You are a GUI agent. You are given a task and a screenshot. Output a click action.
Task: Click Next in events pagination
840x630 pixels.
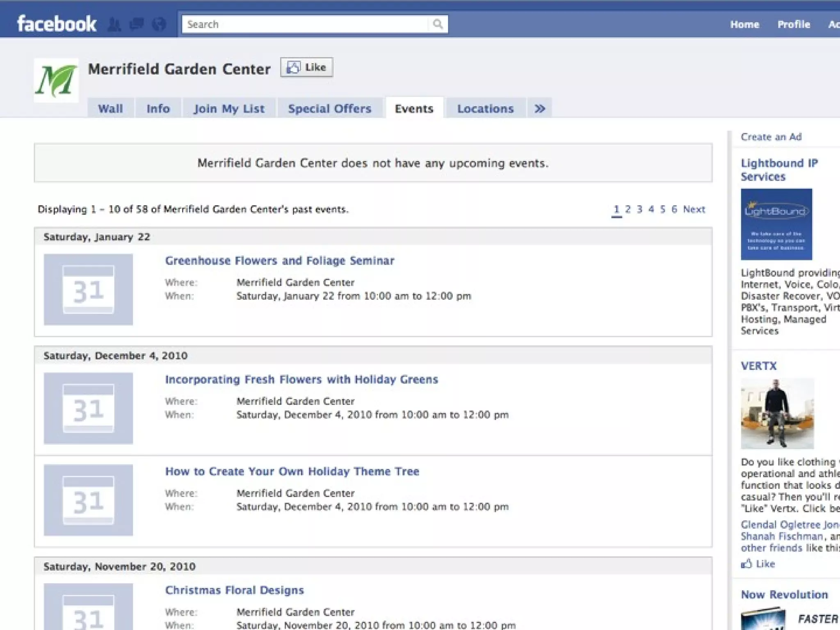694,210
